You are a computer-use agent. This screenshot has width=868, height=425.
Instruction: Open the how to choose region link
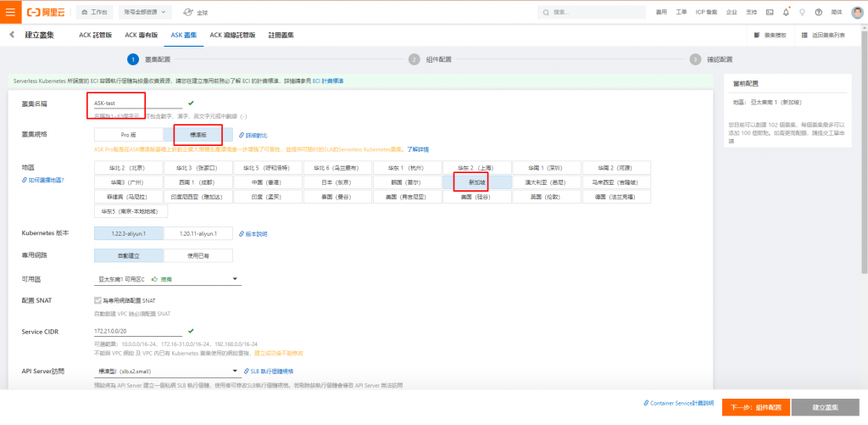(43, 180)
